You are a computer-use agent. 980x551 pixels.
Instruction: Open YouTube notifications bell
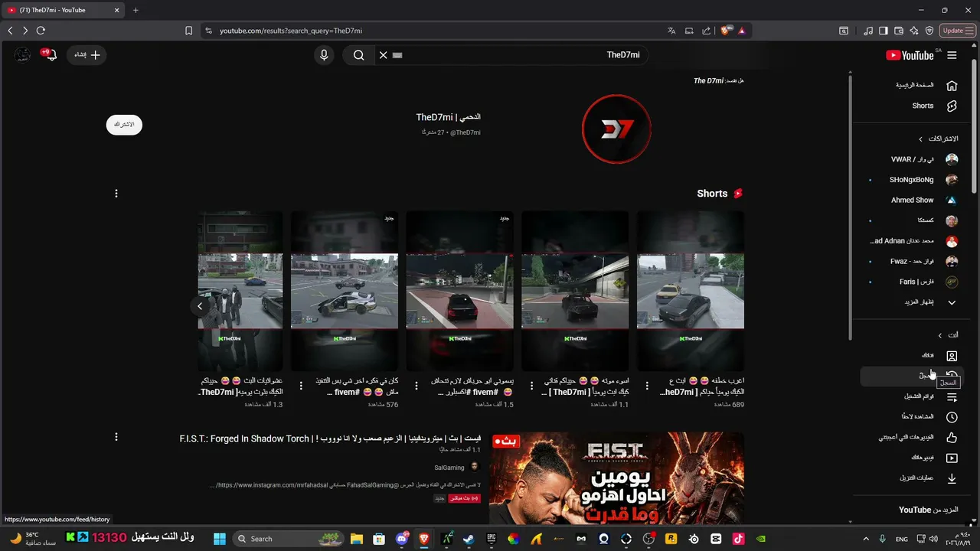[x=51, y=55]
